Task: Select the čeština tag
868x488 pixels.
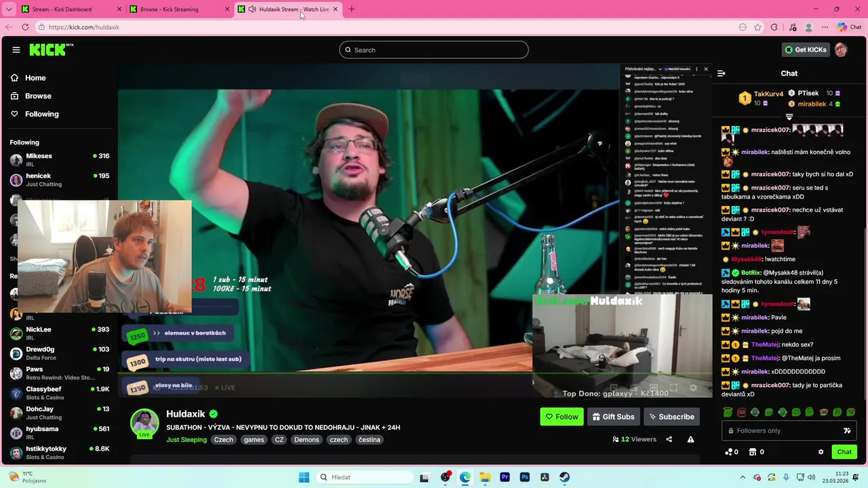Action: click(370, 440)
